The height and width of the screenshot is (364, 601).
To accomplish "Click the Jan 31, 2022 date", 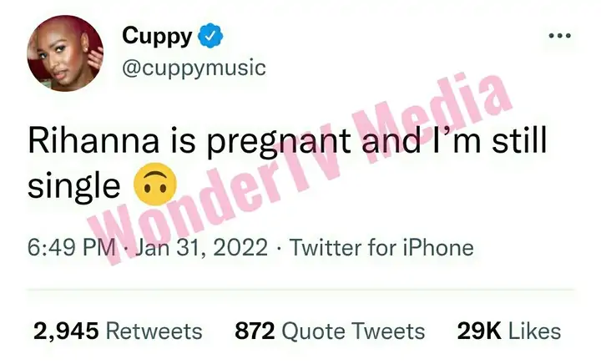I will (202, 247).
